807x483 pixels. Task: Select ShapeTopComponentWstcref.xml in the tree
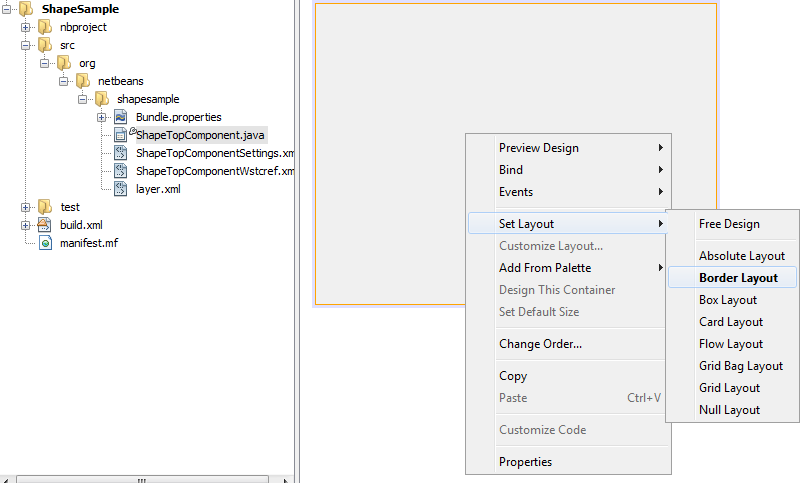click(214, 171)
